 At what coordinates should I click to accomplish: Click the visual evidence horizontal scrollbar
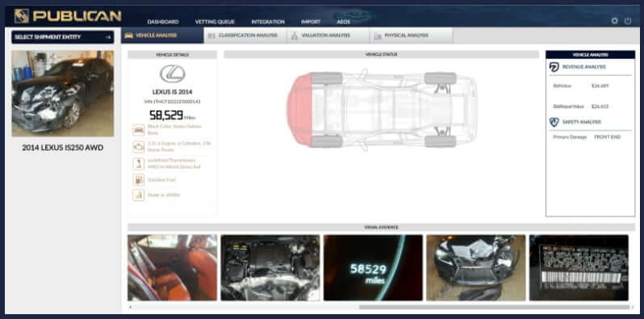point(494,307)
